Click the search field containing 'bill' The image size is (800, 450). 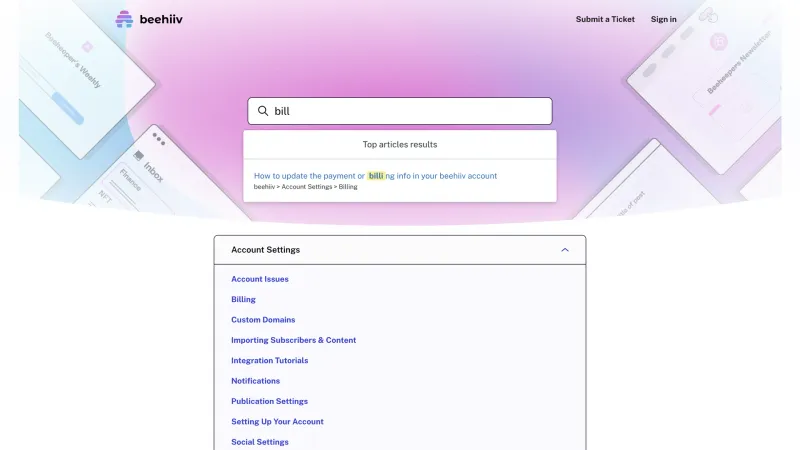point(400,111)
